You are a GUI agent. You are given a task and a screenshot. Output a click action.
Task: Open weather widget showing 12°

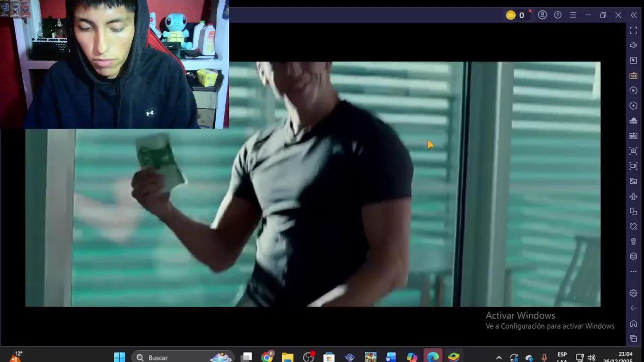pos(16,357)
